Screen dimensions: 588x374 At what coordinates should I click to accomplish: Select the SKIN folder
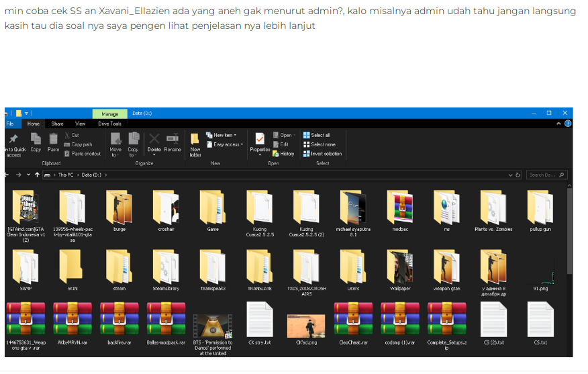[72, 270]
